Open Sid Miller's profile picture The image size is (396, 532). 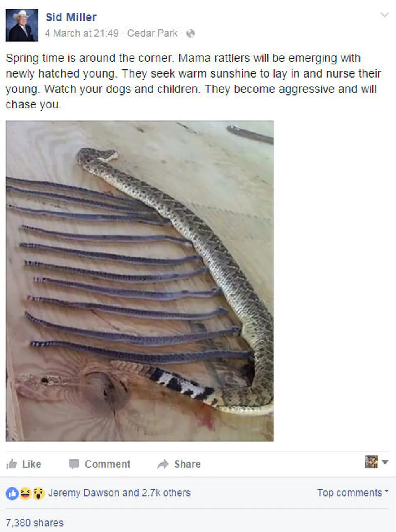pos(22,25)
